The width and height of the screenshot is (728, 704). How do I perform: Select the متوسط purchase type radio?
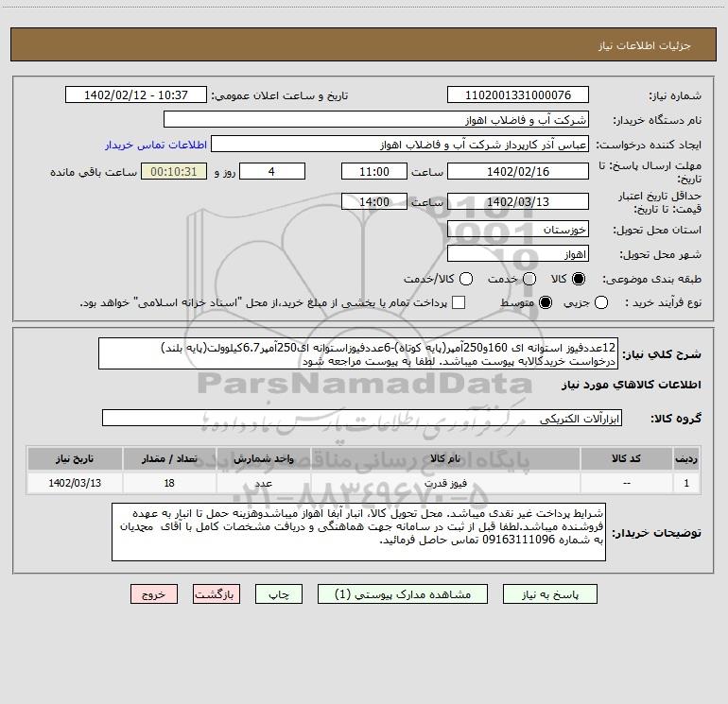[546, 302]
